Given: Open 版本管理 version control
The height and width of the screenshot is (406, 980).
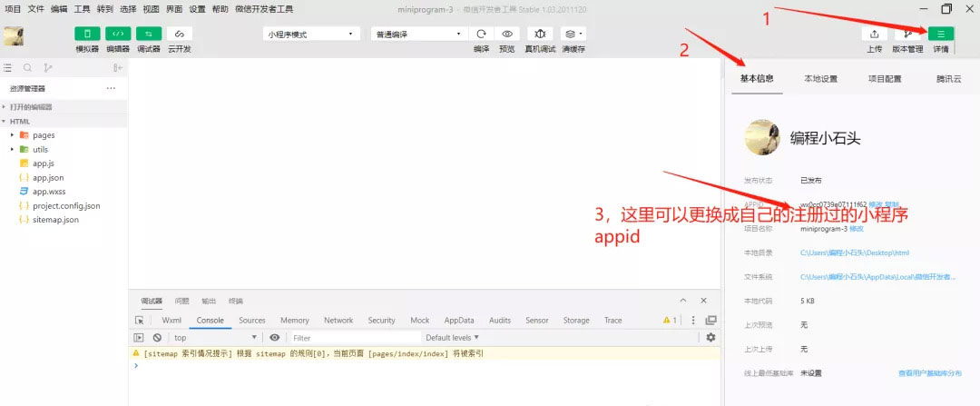Looking at the screenshot, I should (907, 34).
